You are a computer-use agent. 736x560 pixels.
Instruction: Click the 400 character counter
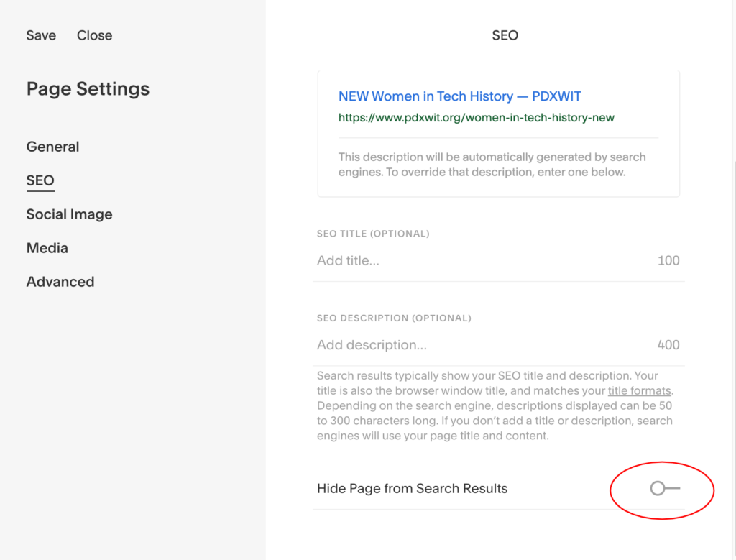click(668, 345)
